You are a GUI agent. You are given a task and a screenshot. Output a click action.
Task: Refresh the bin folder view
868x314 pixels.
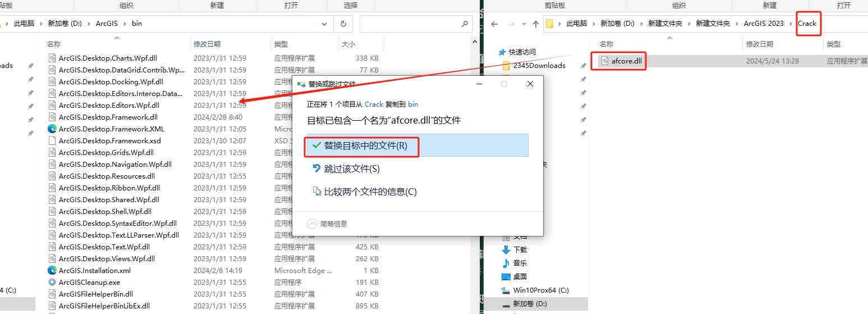343,24
